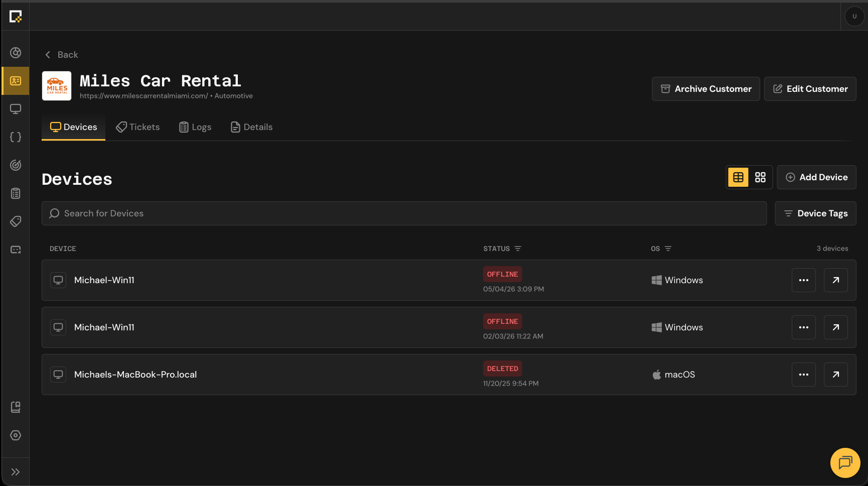Select the Customers icon in the sidebar

pos(16,81)
